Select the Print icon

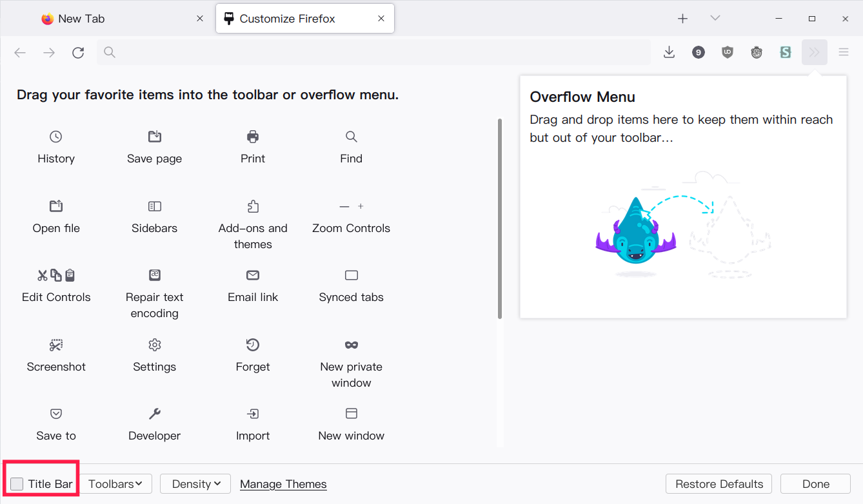click(x=253, y=137)
